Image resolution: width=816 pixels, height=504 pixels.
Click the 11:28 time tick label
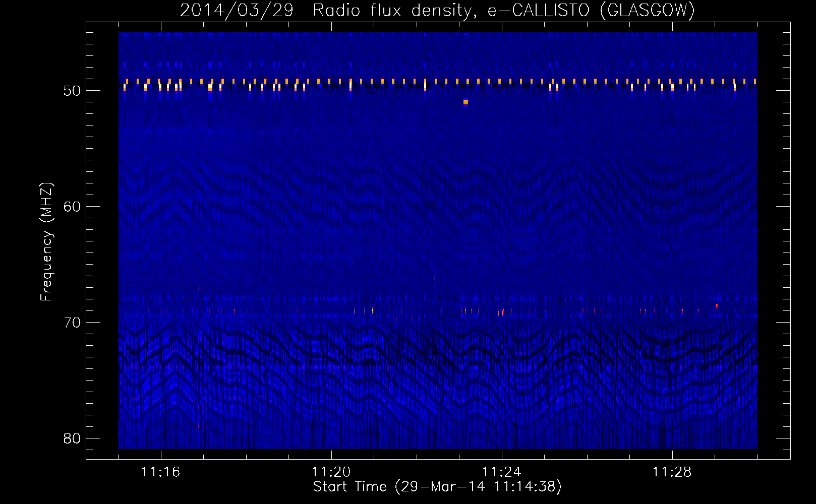pos(672,472)
